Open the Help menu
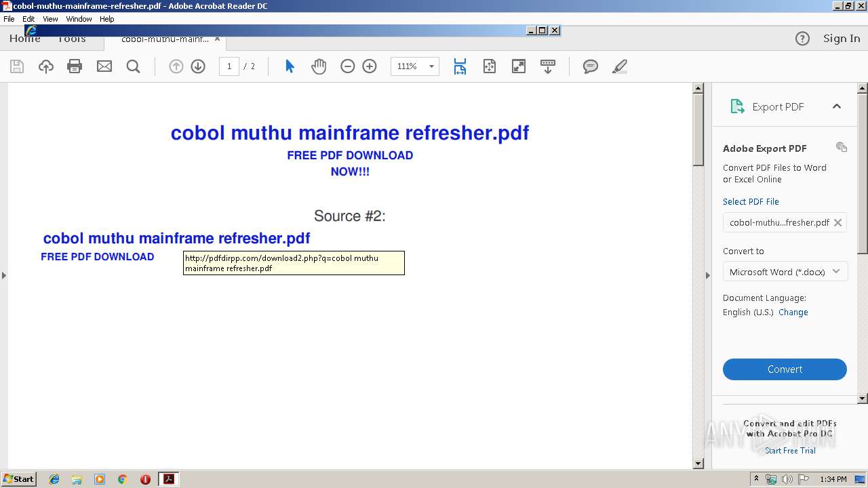The image size is (868, 488). pyautogui.click(x=107, y=19)
